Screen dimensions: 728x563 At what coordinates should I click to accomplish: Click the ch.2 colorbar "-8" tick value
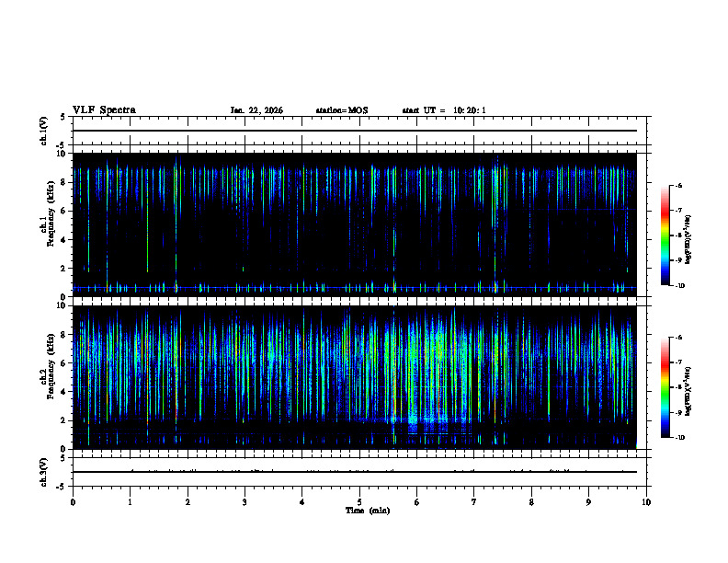678,387
